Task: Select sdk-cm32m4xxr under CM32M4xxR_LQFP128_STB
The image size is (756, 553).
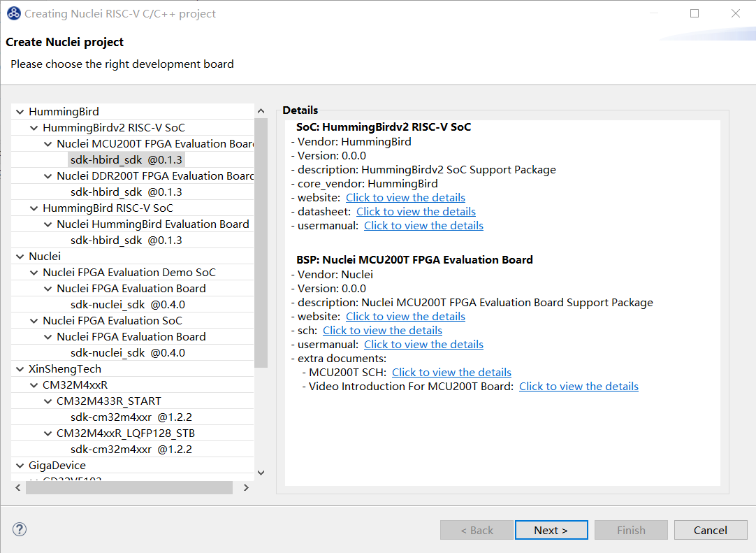Action: point(131,450)
